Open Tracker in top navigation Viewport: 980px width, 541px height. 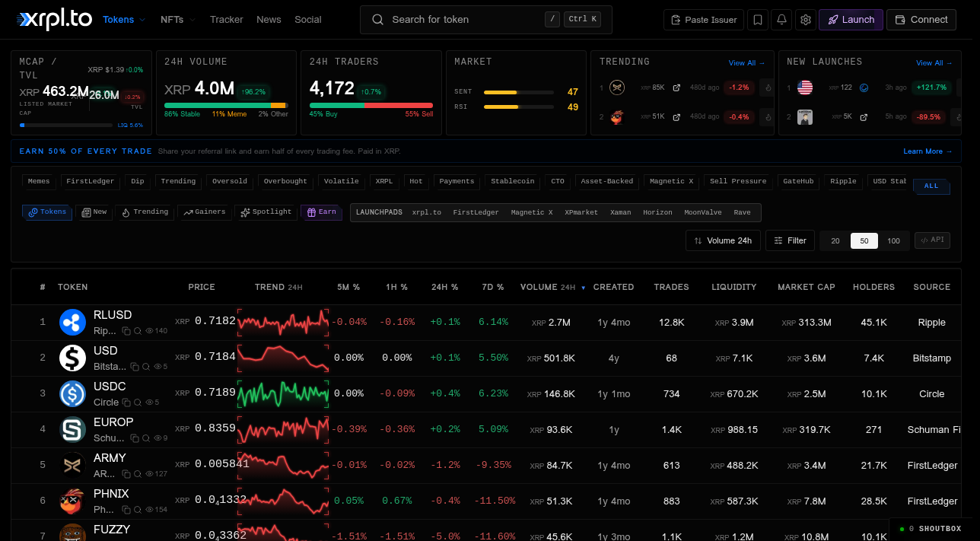227,20
